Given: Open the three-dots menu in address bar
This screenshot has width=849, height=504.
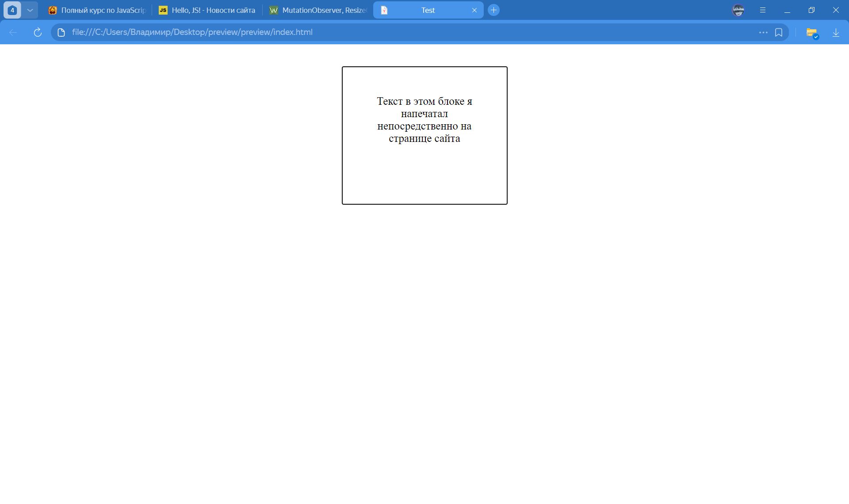Looking at the screenshot, I should (x=763, y=32).
